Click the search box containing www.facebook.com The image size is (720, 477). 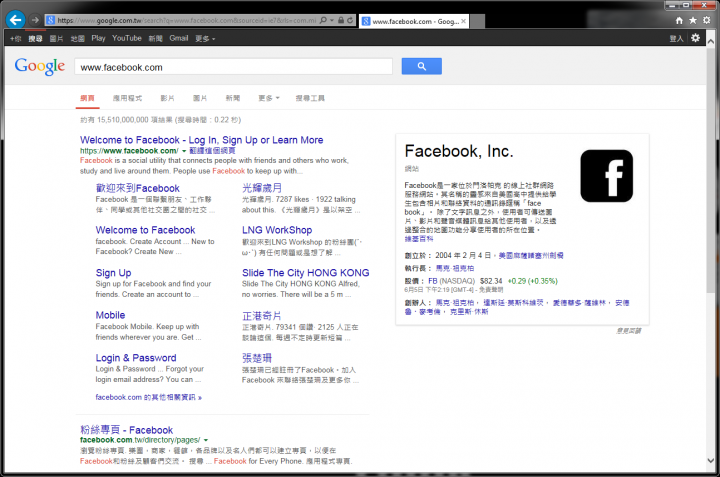(x=233, y=67)
